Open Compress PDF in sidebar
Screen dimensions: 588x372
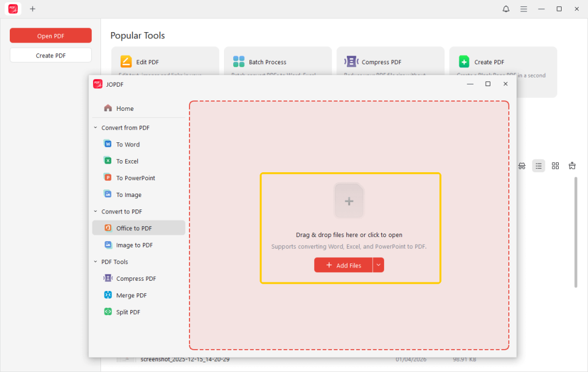coord(136,278)
